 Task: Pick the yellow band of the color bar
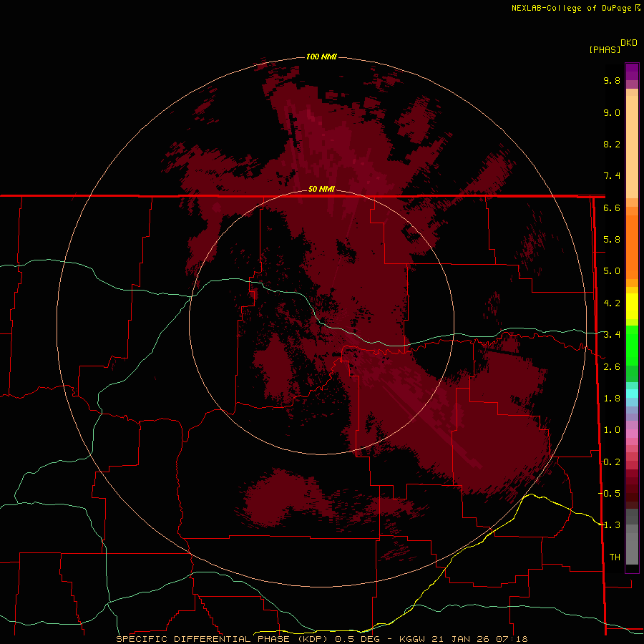632,306
